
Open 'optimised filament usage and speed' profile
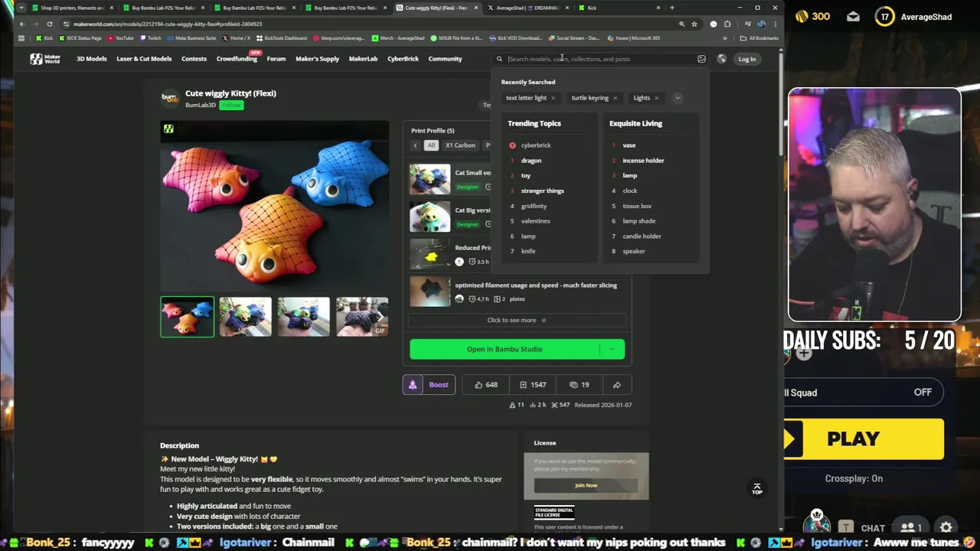tap(536, 285)
